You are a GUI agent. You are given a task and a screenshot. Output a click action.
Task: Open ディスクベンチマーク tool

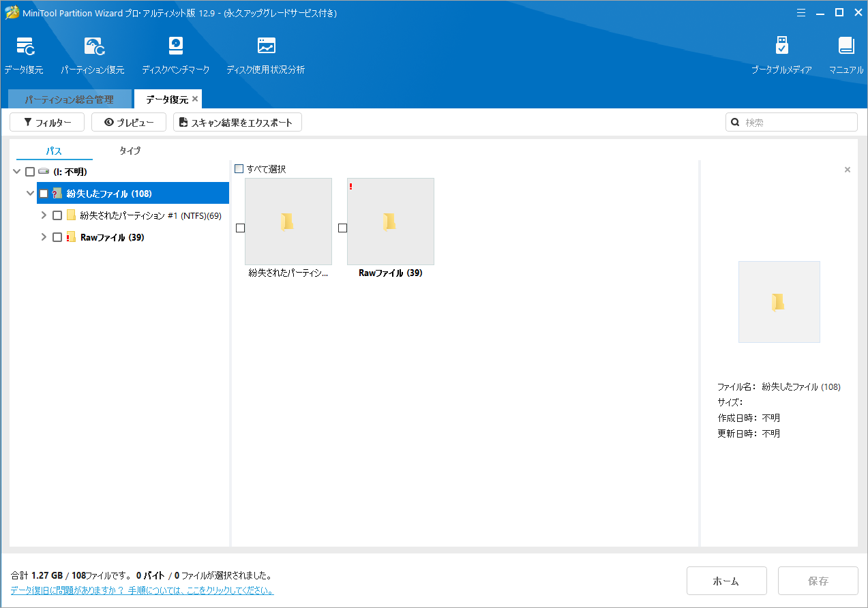tap(176, 55)
